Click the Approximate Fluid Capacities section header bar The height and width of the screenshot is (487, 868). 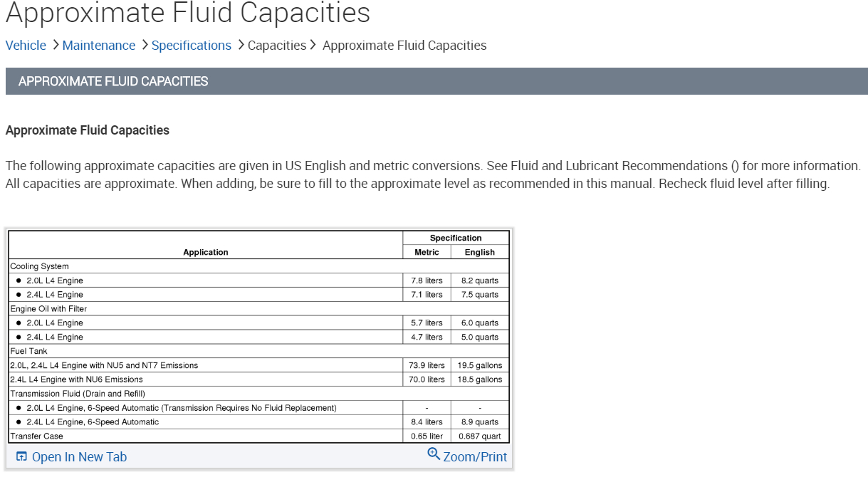click(x=436, y=81)
